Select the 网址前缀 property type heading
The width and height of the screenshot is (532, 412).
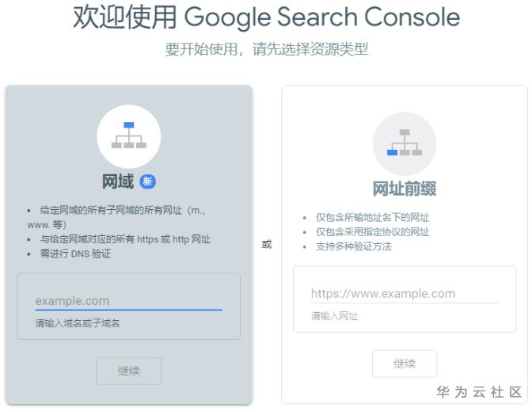[405, 189]
